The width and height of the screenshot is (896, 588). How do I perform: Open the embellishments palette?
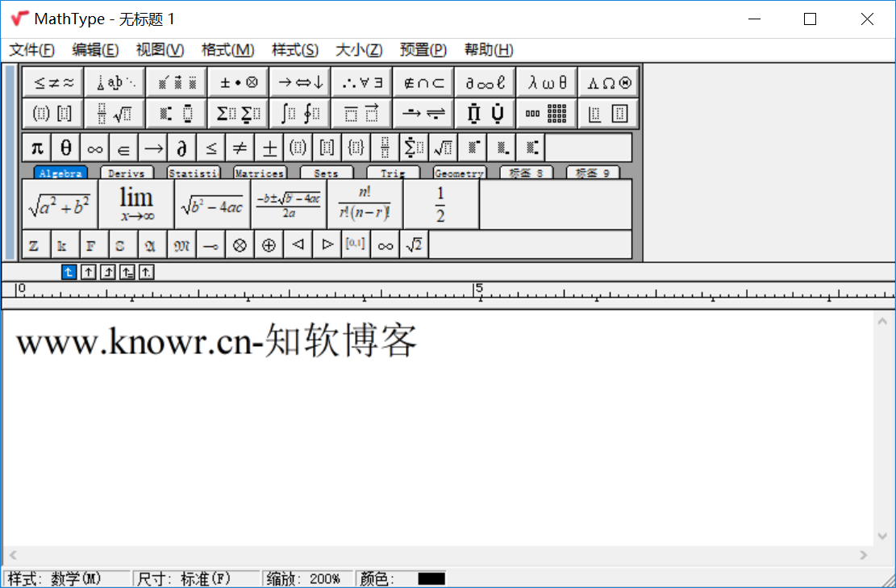click(x=177, y=82)
